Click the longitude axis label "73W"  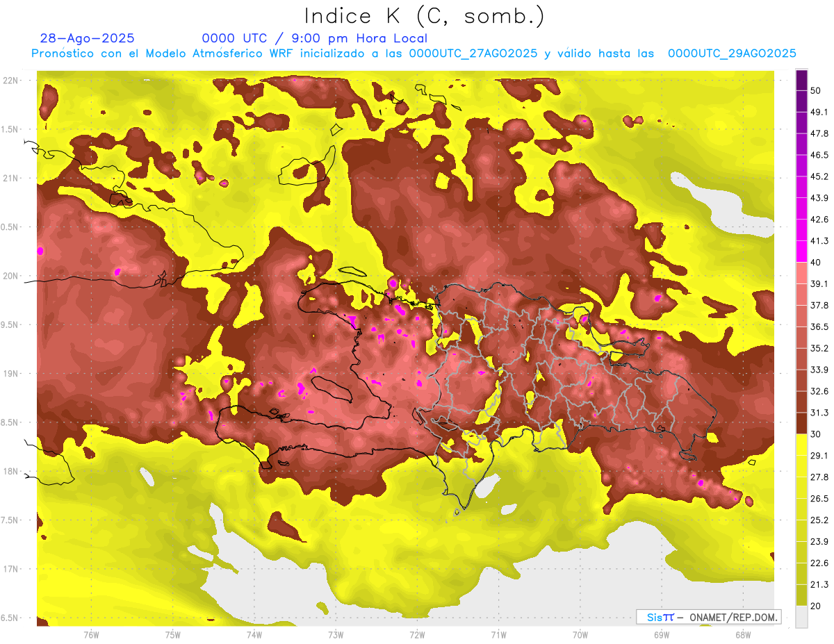(x=336, y=635)
